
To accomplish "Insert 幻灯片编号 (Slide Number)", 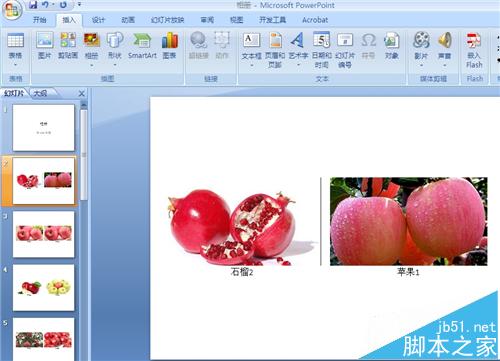I will 345,50.
